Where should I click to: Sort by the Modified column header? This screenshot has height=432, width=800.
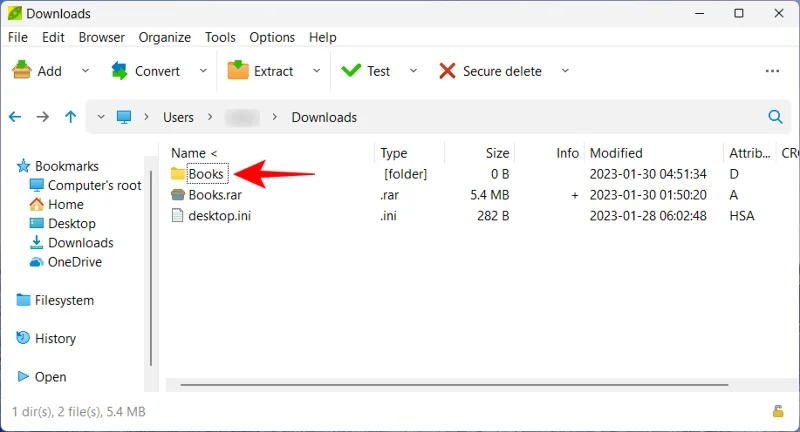616,153
